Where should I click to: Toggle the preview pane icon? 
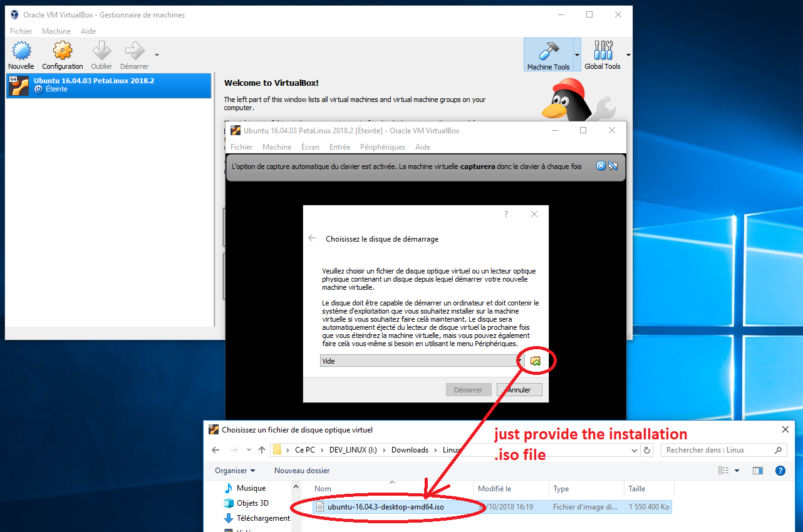758,470
